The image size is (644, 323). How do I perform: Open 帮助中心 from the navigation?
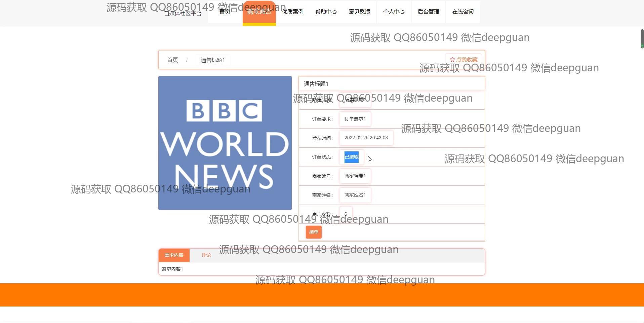tap(326, 12)
